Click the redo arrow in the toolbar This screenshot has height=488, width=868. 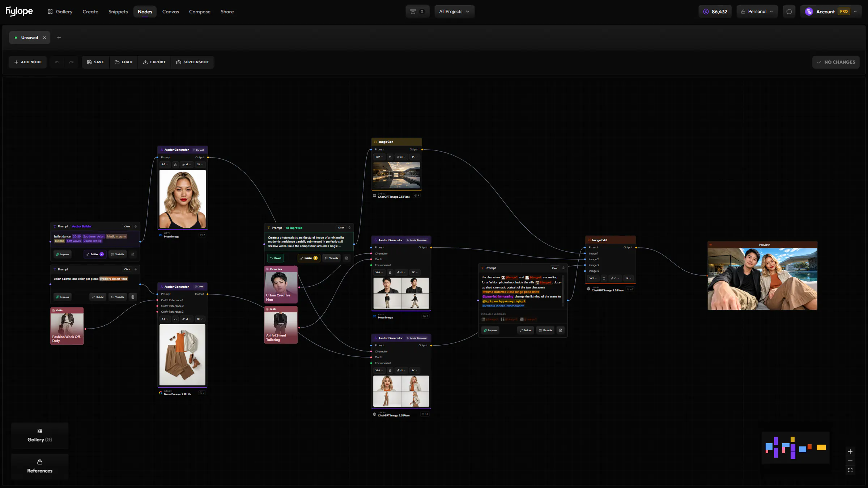[x=71, y=62]
